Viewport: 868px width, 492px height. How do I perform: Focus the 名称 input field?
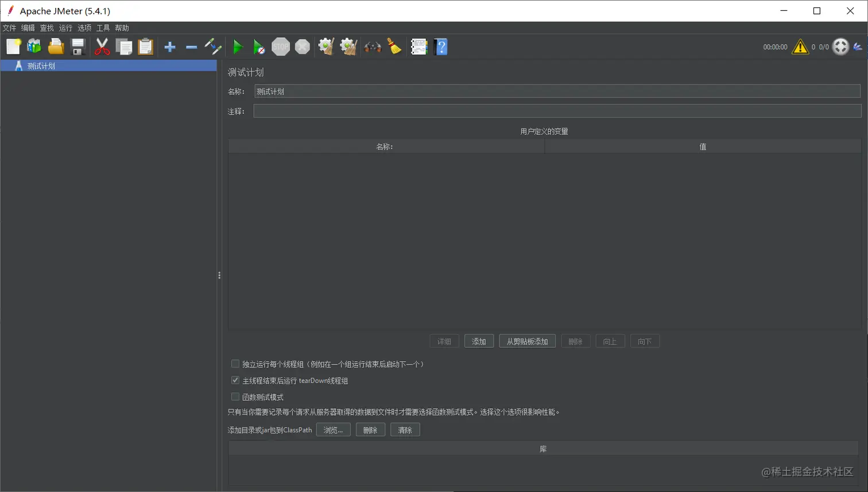click(557, 91)
